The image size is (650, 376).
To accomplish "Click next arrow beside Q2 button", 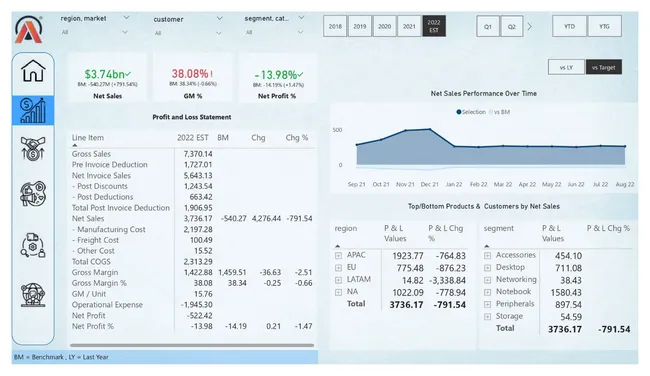I will pyautogui.click(x=530, y=27).
